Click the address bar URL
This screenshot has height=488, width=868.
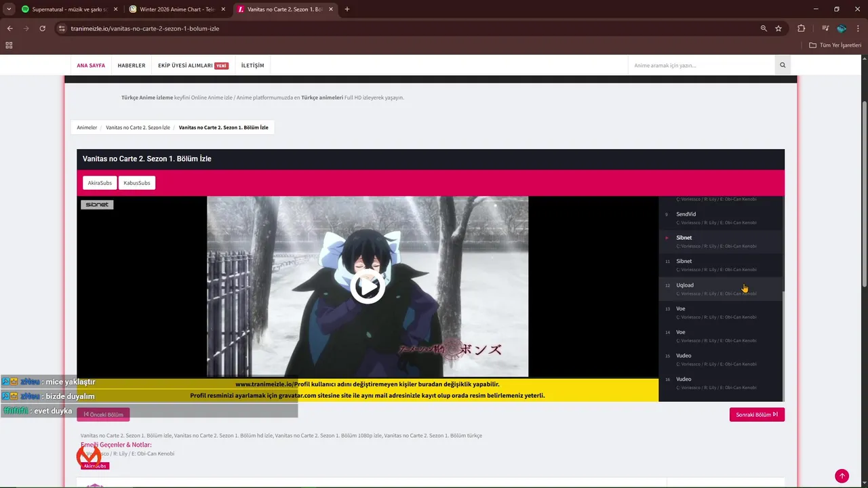[144, 28]
